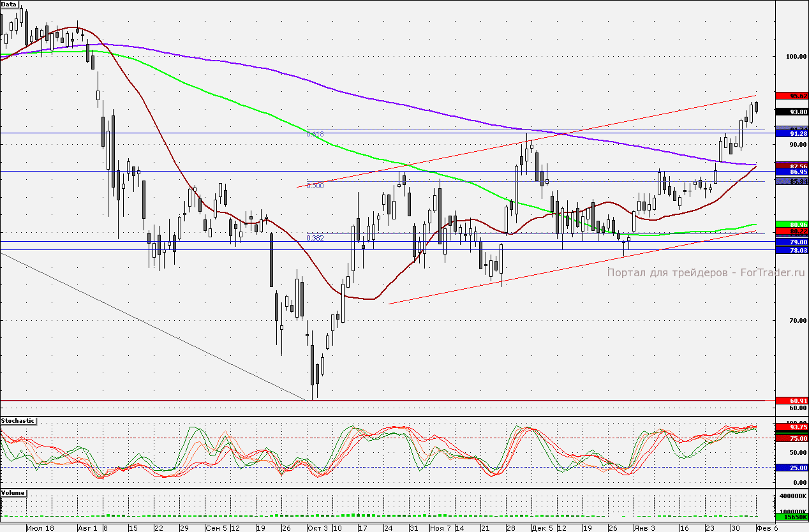The height and width of the screenshot is (532, 809).
Task: Click the blue 25.00 stochastic oversold tag
Action: [x=791, y=468]
